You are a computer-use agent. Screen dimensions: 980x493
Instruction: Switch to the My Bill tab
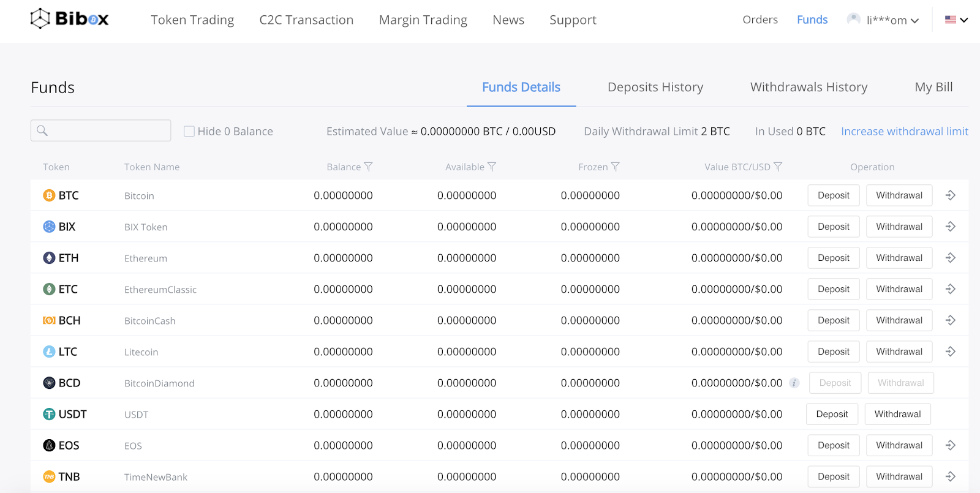coord(934,88)
